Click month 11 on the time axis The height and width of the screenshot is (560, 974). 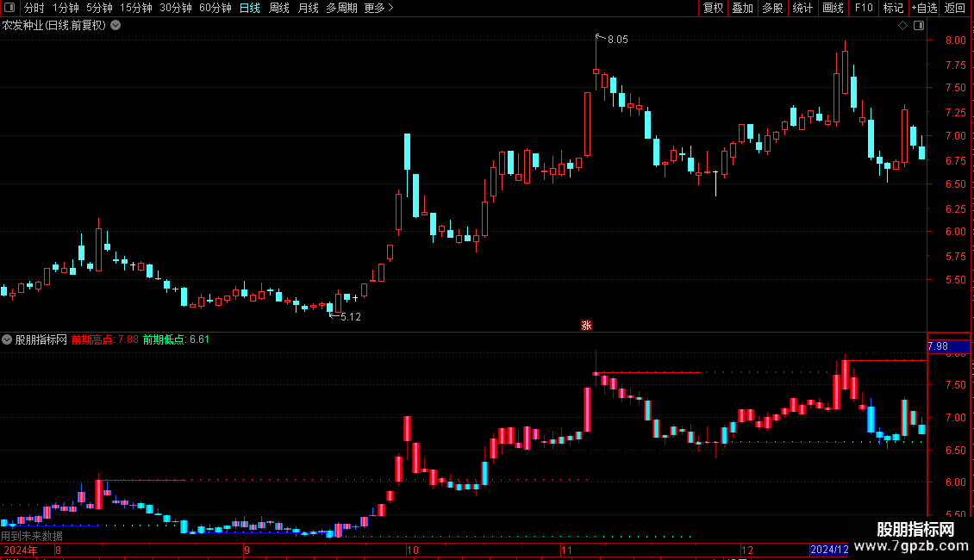tap(566, 551)
